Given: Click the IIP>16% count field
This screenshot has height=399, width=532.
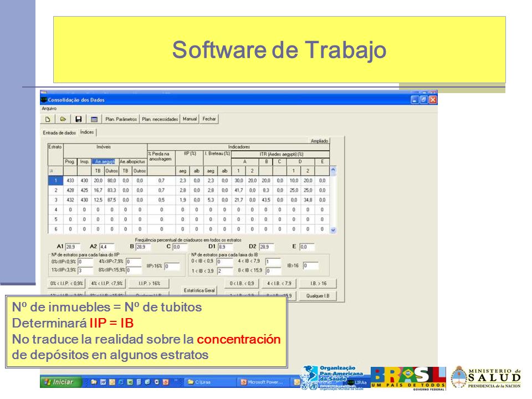Looking at the screenshot, I should pos(172,267).
